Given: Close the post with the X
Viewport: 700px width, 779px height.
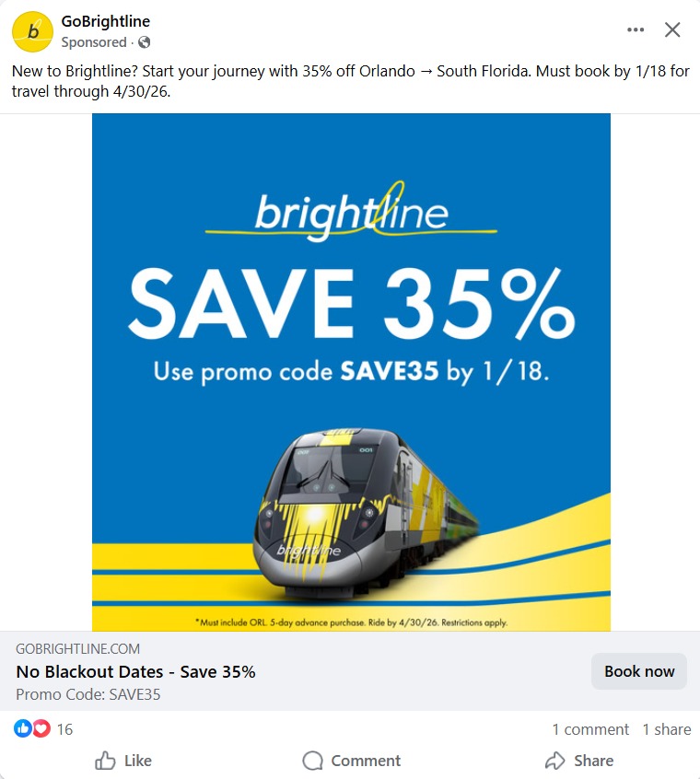Looking at the screenshot, I should click(x=672, y=29).
